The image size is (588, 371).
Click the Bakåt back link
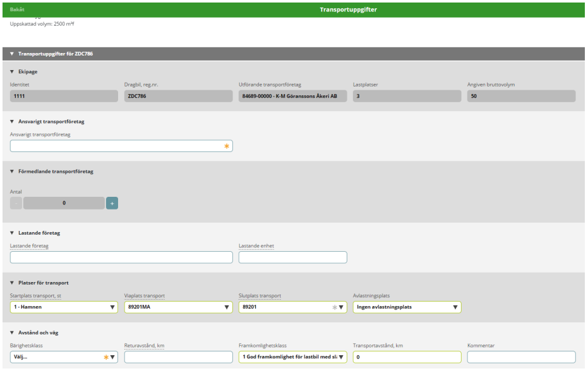coord(18,9)
